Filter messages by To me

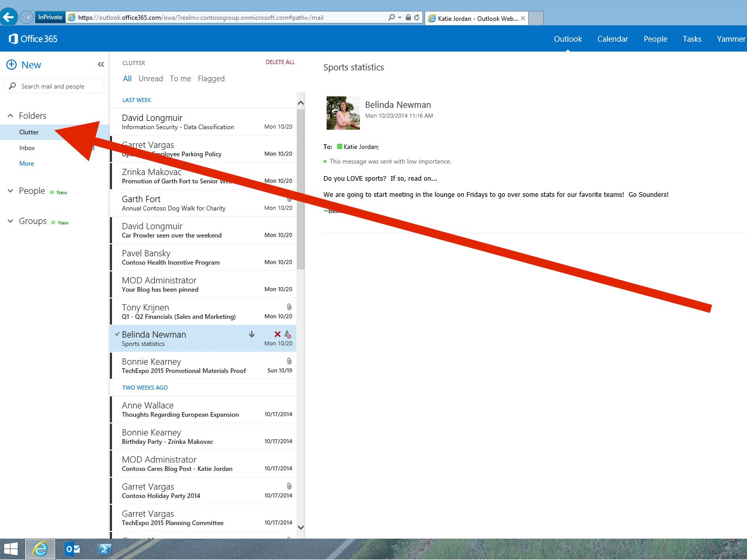[180, 79]
